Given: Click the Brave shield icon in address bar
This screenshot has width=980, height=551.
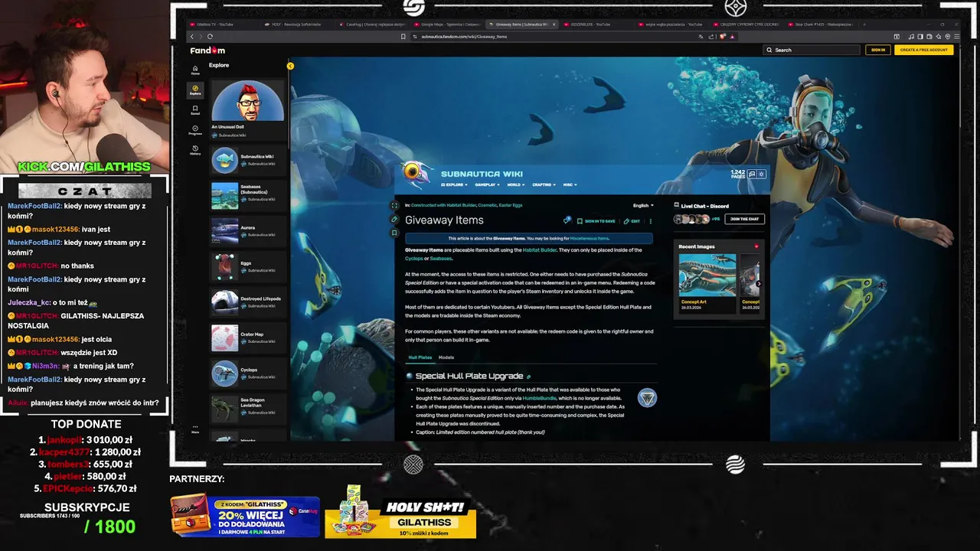Looking at the screenshot, I should point(722,36).
